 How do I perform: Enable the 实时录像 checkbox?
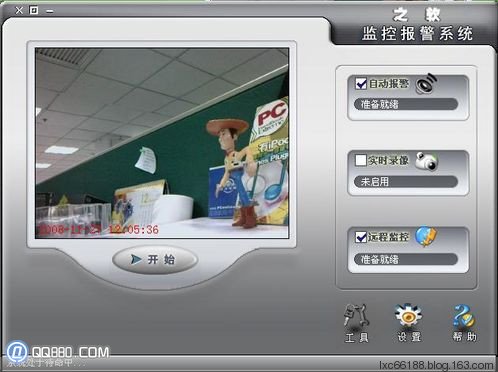click(361, 160)
